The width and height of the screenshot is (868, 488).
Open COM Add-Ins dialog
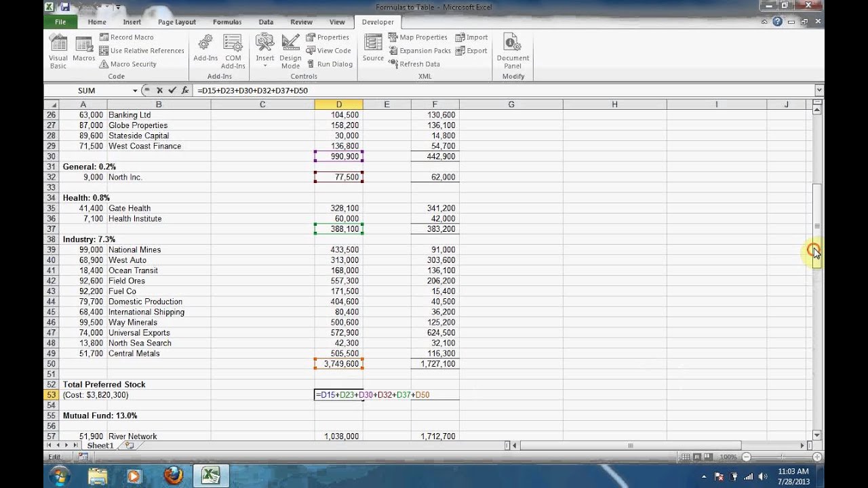(233, 52)
